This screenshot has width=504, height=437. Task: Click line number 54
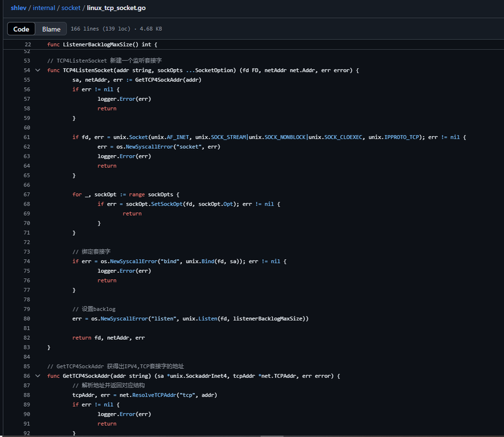pos(27,70)
